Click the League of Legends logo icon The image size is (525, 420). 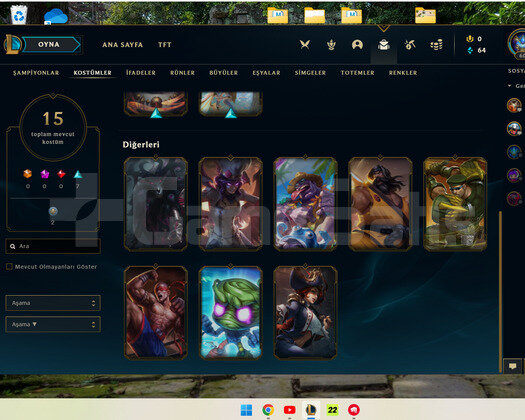click(12, 45)
